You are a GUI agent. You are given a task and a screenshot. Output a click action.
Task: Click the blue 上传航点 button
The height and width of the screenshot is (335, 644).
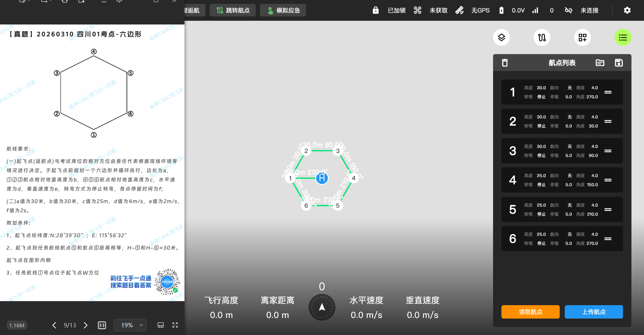[x=594, y=312]
